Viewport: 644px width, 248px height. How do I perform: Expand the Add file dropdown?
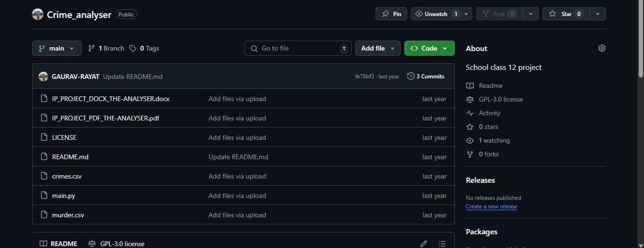pyautogui.click(x=378, y=48)
